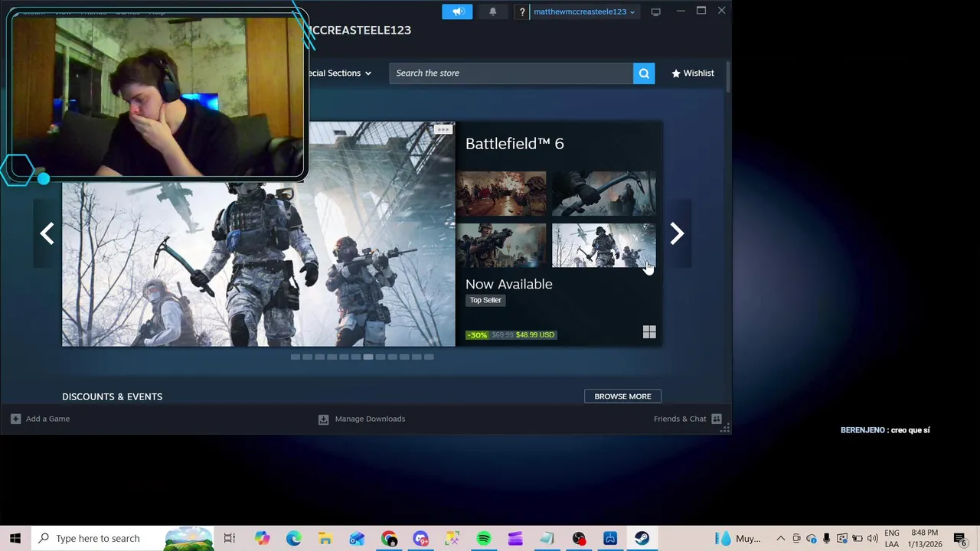Click the Windows platform icon on capsule
The height and width of the screenshot is (551, 980).
coord(649,332)
